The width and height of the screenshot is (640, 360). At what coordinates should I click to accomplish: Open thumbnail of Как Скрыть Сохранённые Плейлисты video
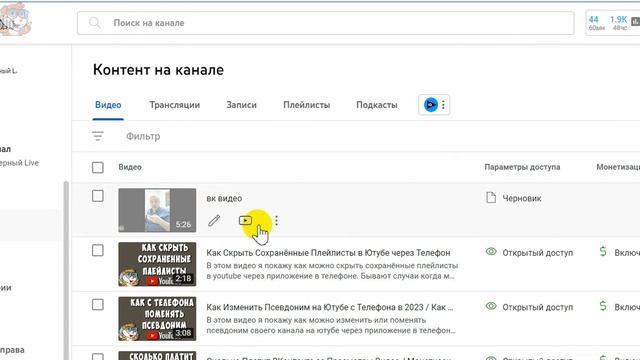(157, 264)
